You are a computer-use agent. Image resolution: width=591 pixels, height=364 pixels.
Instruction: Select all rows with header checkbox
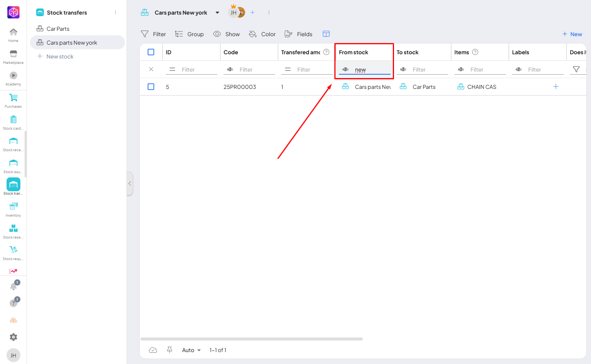151,52
